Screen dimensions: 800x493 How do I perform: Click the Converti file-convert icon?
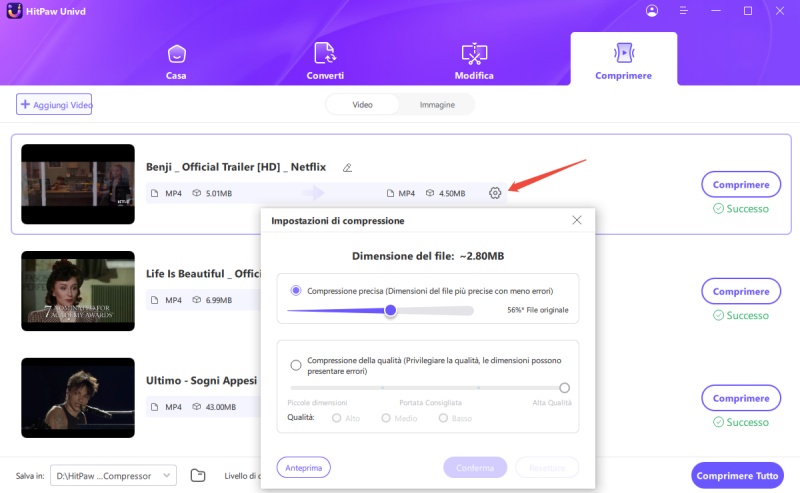325,53
